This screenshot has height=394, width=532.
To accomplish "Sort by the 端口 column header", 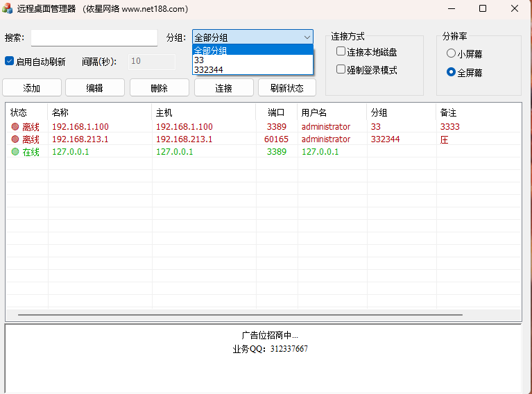I will 276,112.
